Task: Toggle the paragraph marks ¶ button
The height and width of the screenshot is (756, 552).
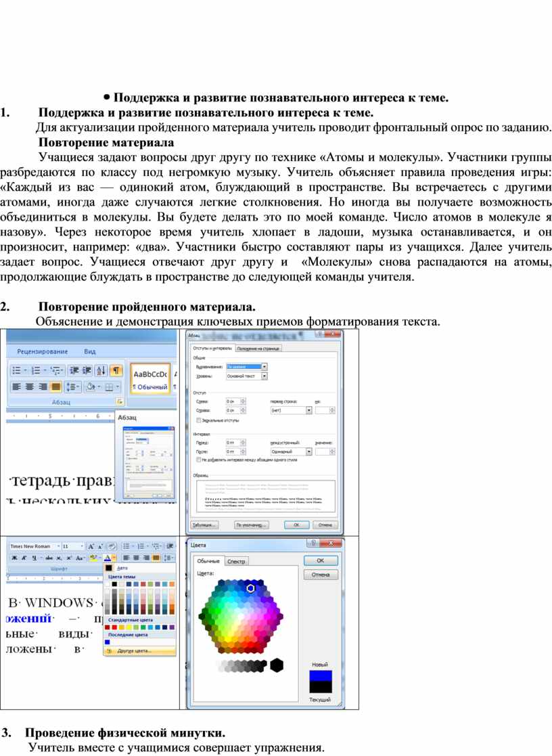Action: pos(116,370)
